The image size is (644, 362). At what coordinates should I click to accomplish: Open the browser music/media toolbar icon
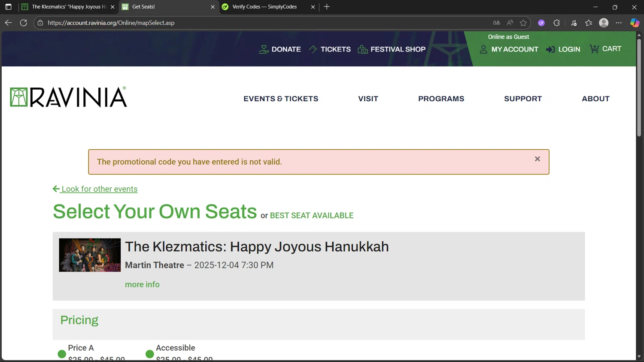coord(574,23)
